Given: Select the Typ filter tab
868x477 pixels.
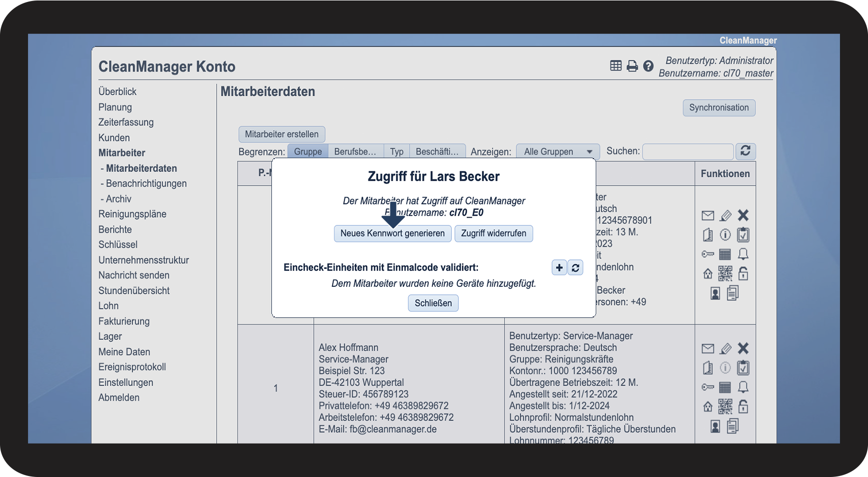Looking at the screenshot, I should coord(397,151).
